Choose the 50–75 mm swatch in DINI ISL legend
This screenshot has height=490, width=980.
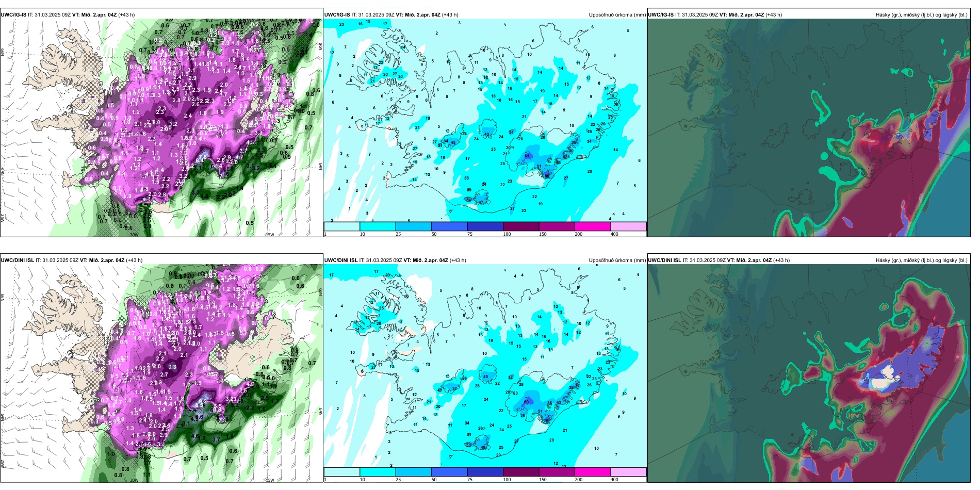coord(449,472)
